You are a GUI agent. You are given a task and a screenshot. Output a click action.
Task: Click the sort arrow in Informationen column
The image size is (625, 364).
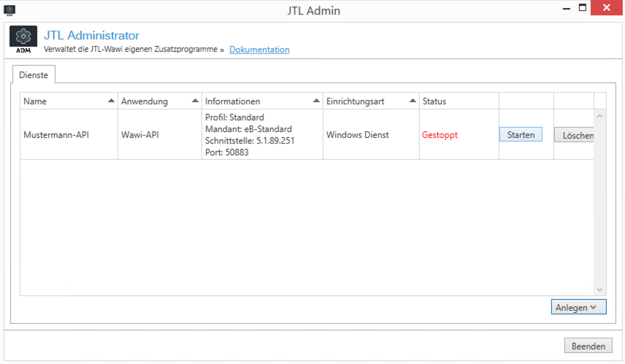tap(316, 101)
